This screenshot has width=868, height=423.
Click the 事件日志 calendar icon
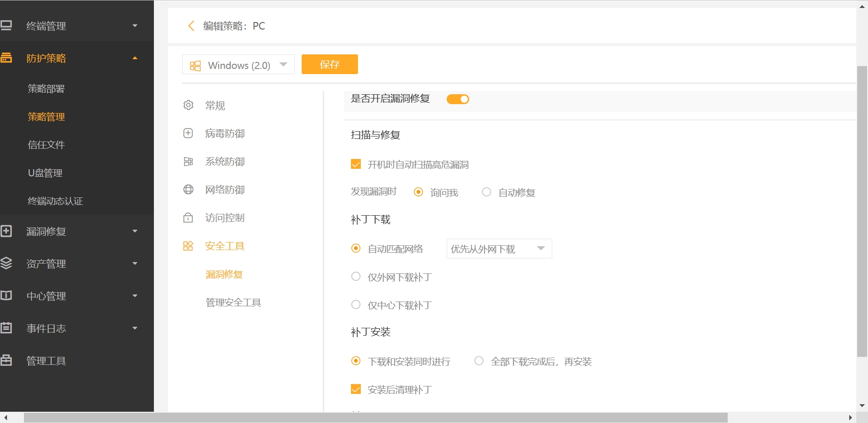tap(6, 328)
